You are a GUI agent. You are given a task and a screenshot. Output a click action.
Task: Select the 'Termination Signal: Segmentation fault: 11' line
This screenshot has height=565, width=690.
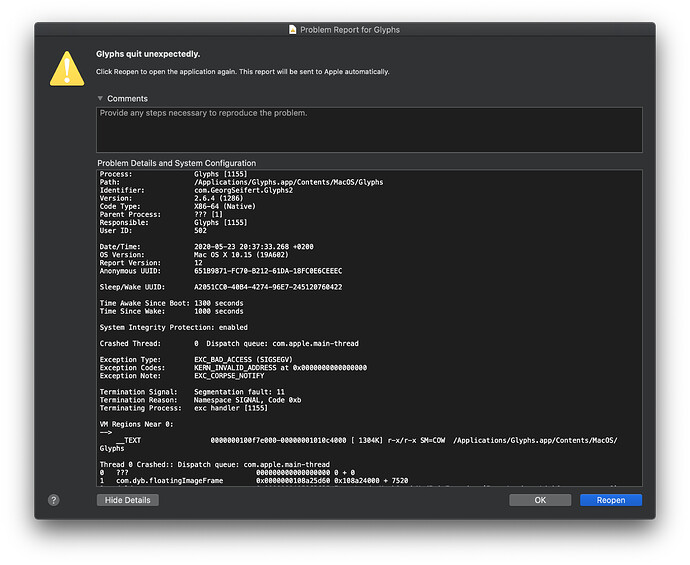click(x=192, y=392)
